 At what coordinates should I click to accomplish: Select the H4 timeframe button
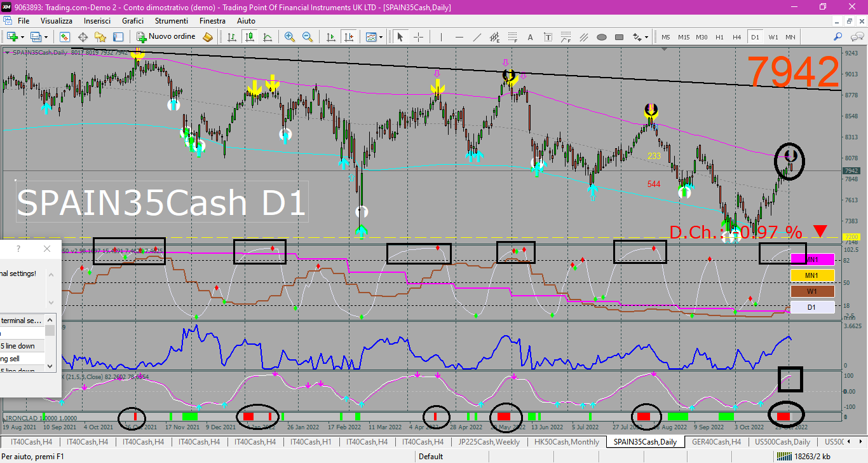tap(736, 37)
